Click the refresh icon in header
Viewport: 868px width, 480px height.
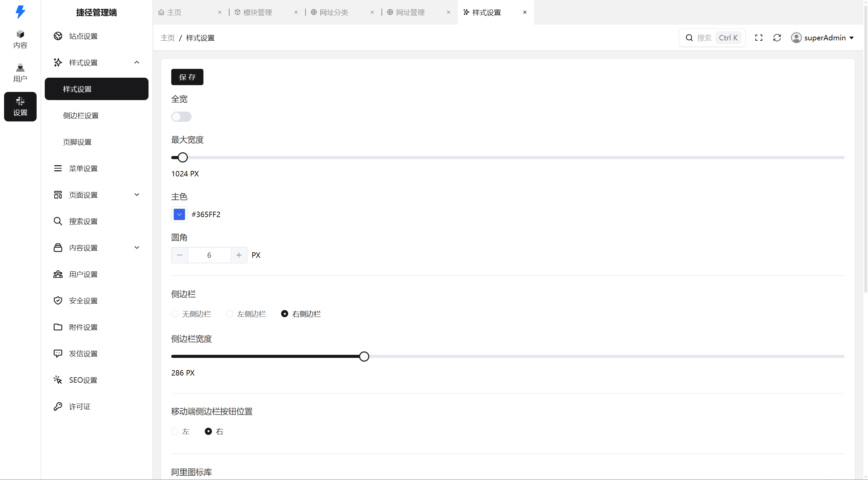click(x=777, y=38)
